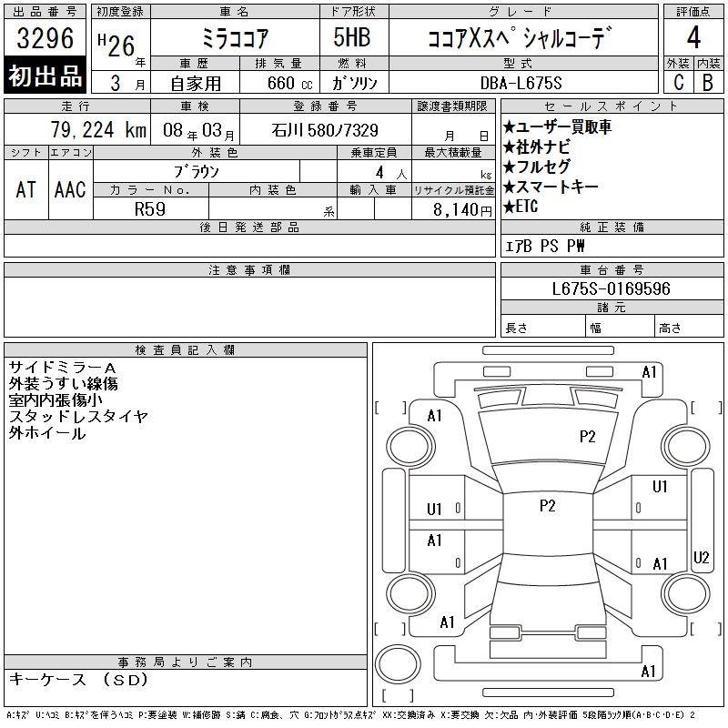
Task: Click the 注意事項欄 header
Action: [x=249, y=269]
